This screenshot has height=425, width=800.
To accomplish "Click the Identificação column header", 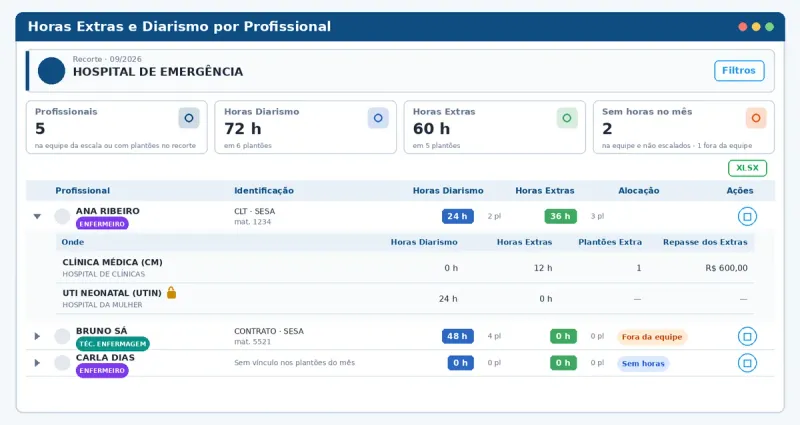I will pos(264,191).
